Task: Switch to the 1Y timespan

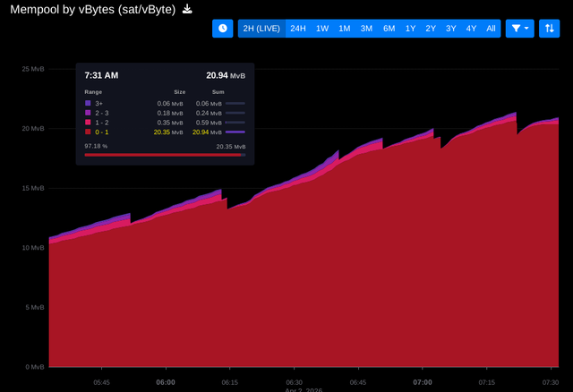Action: [410, 29]
